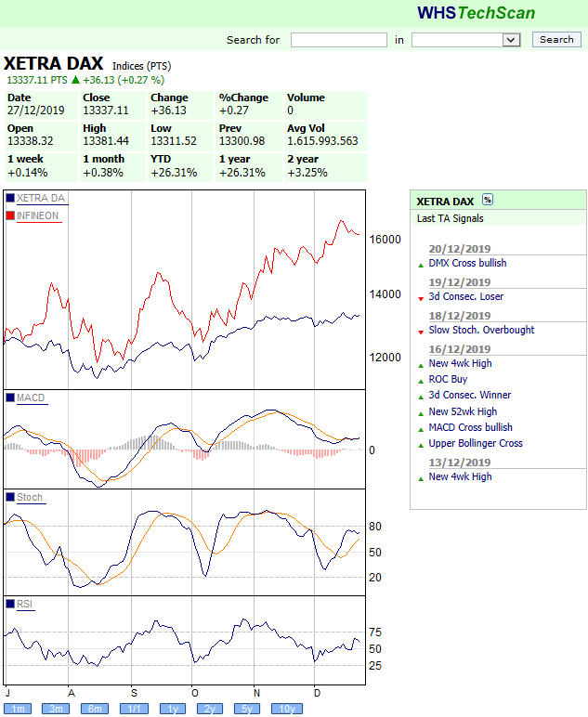Image resolution: width=588 pixels, height=717 pixels.
Task: Open the MACD Cross bullish signal
Action: tap(470, 427)
